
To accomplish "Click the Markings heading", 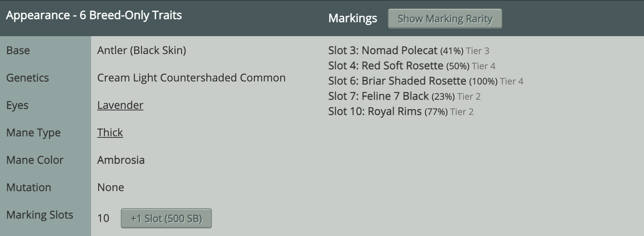I will coord(352,18).
